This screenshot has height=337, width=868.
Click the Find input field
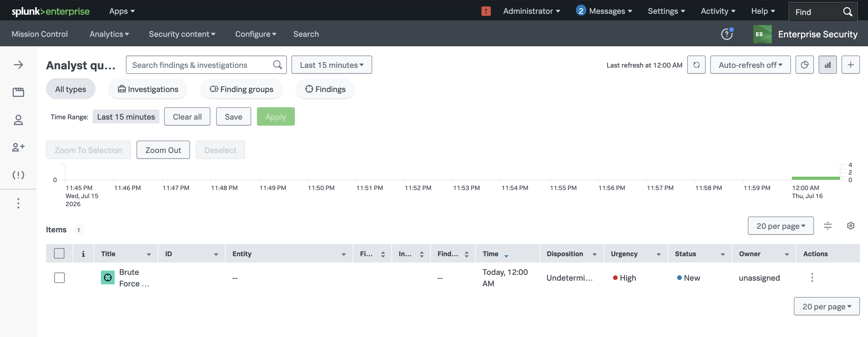pyautogui.click(x=823, y=12)
